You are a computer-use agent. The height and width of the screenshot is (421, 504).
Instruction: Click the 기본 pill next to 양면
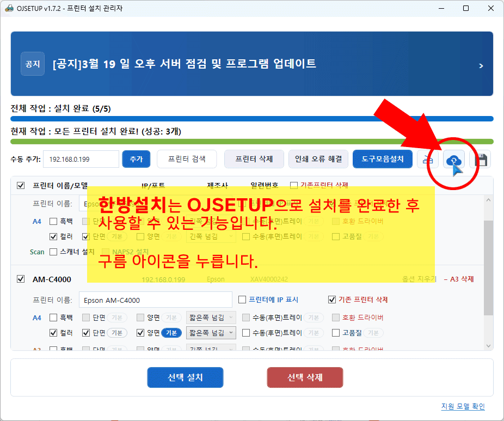tap(171, 333)
